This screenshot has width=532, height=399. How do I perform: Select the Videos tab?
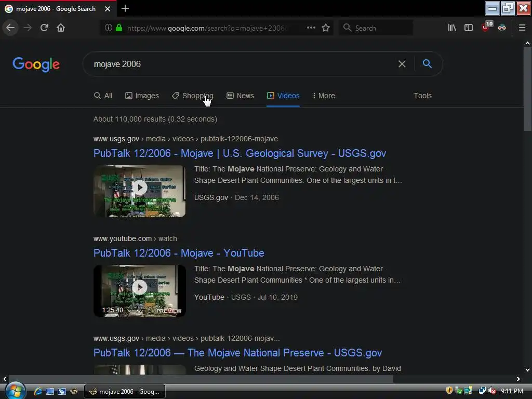[x=283, y=96]
